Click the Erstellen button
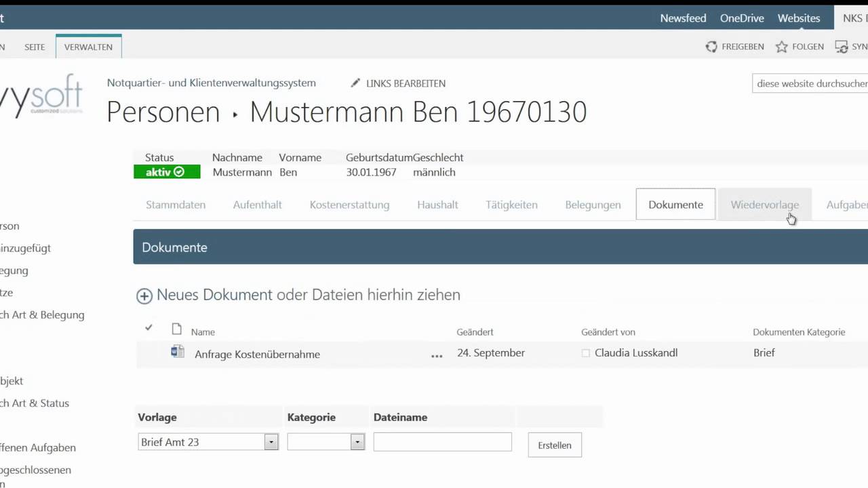 coord(555,445)
